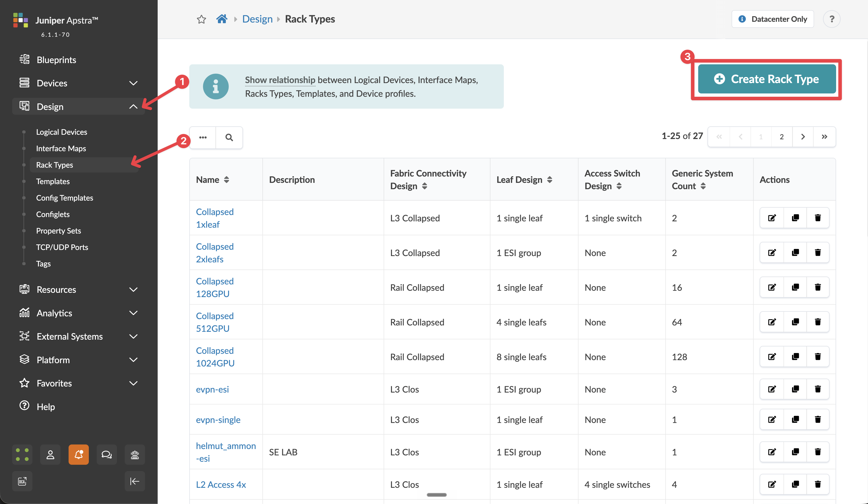Open Blueprints in the sidebar
The image size is (868, 504).
56,60
